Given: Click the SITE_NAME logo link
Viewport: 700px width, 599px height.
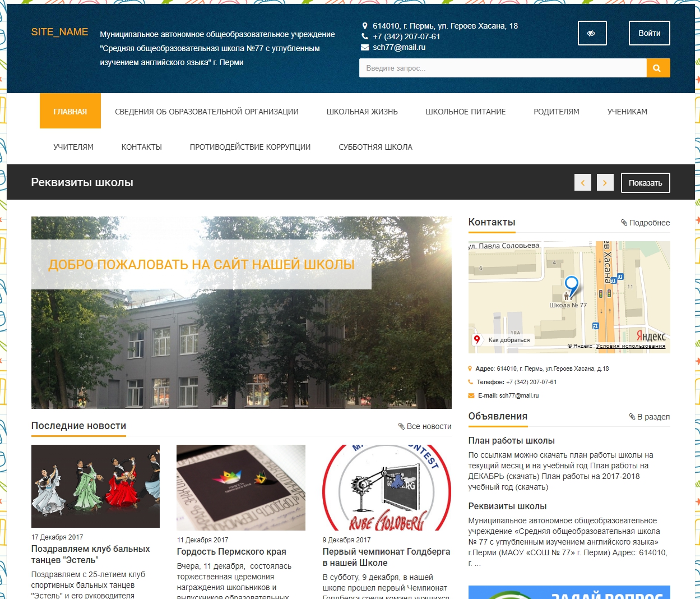Looking at the screenshot, I should tap(59, 32).
